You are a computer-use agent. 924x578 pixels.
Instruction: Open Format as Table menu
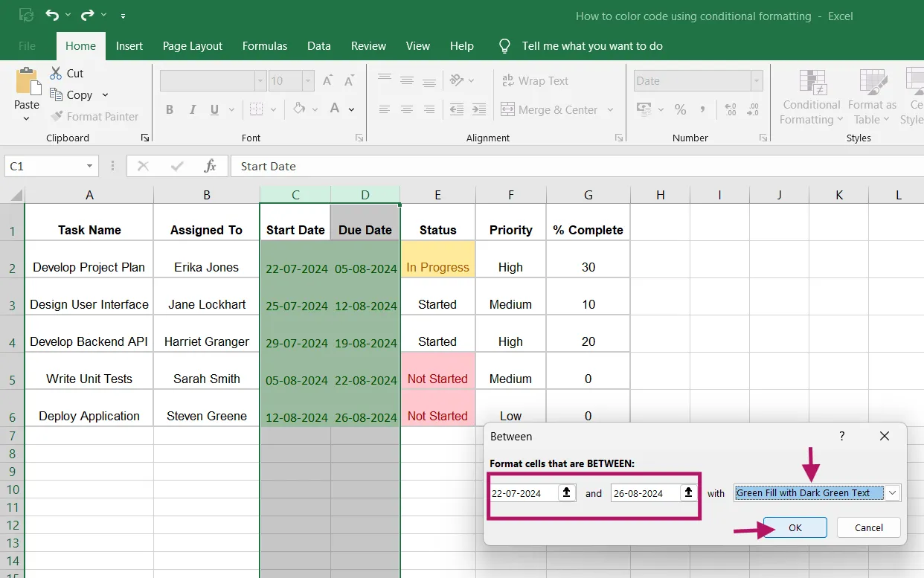pos(872,97)
